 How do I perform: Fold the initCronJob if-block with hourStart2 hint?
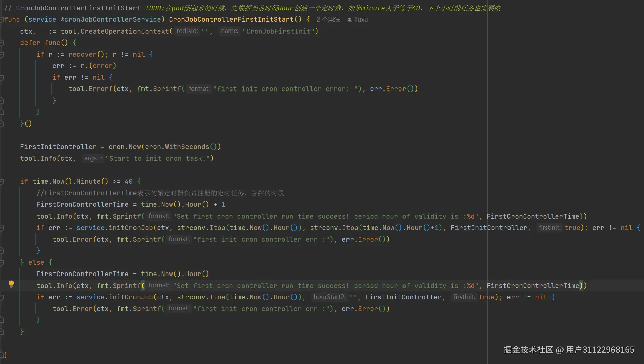[2, 297]
